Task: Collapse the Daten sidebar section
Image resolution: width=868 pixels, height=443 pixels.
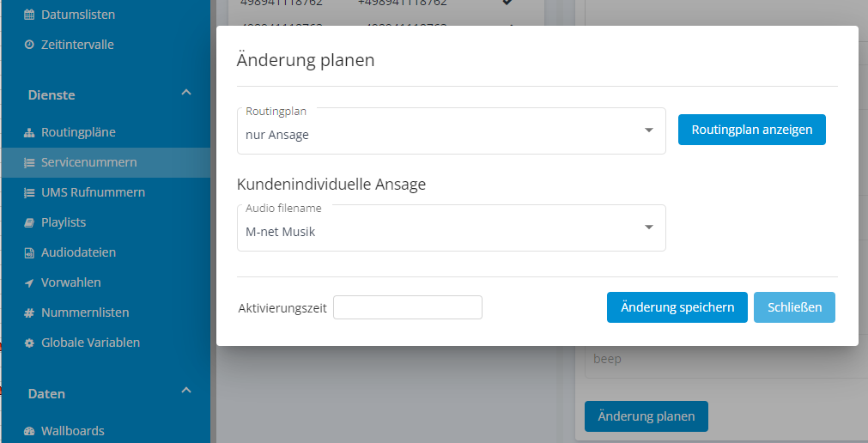Action: click(x=185, y=392)
